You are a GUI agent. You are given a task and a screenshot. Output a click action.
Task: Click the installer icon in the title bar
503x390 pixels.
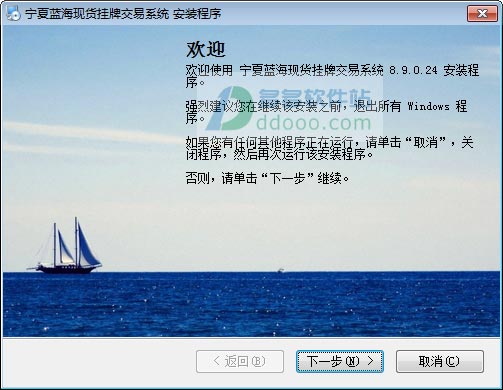click(x=14, y=14)
